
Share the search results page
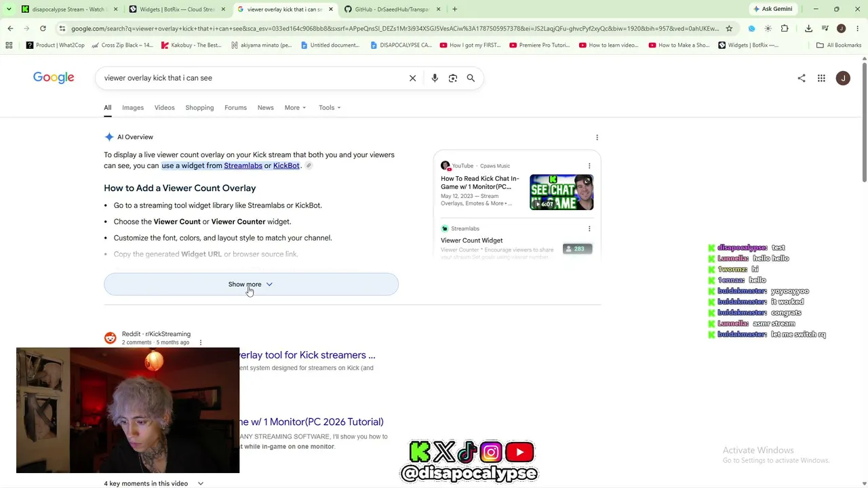tap(802, 78)
